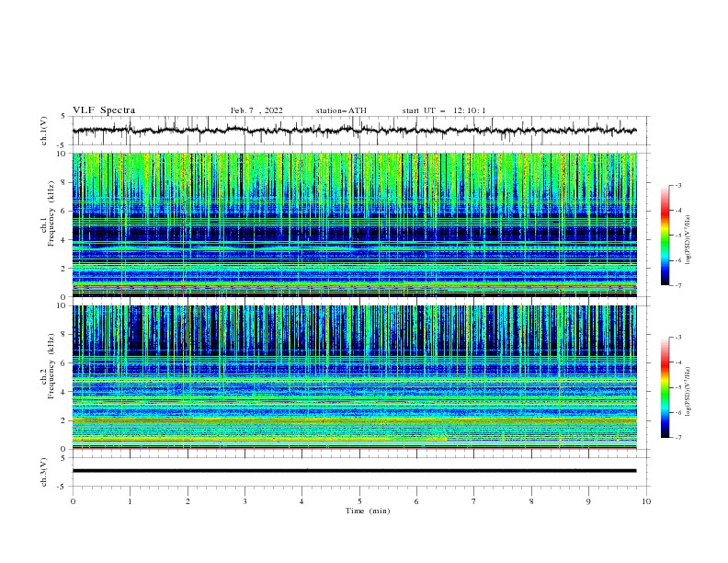Click the "station=ATH" header label
Screen dimensions: 728x563
341,110
